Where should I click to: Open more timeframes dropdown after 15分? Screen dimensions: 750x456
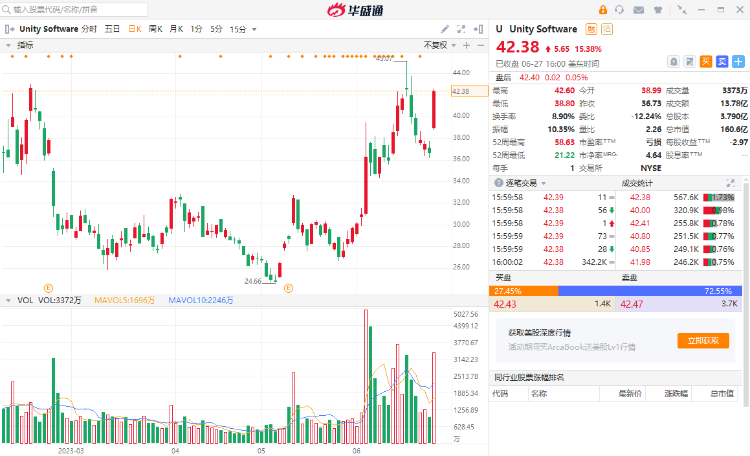pos(254,30)
